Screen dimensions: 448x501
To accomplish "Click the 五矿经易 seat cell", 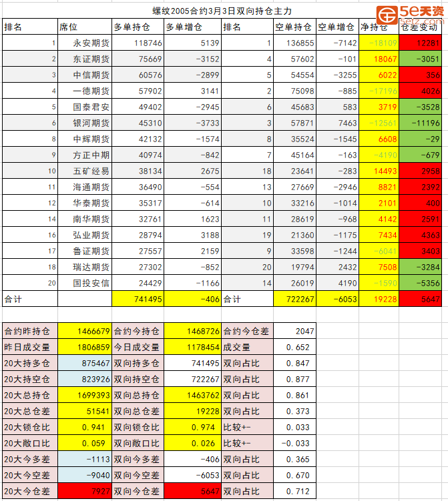I will pyautogui.click(x=85, y=171).
